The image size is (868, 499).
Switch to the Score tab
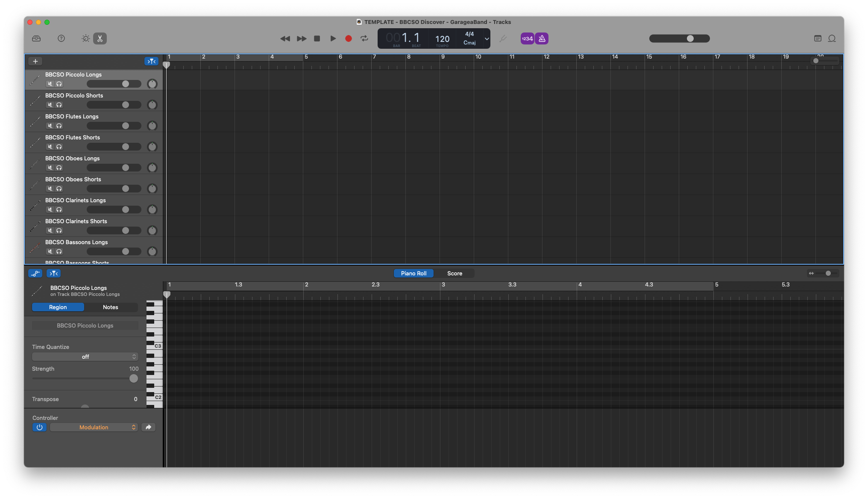[x=455, y=273]
